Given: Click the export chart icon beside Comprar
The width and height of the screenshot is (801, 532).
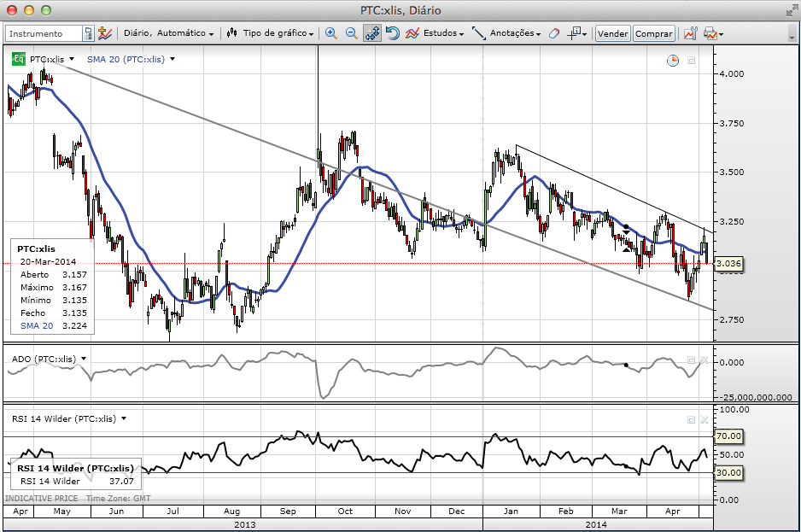Looking at the screenshot, I should click(x=687, y=33).
